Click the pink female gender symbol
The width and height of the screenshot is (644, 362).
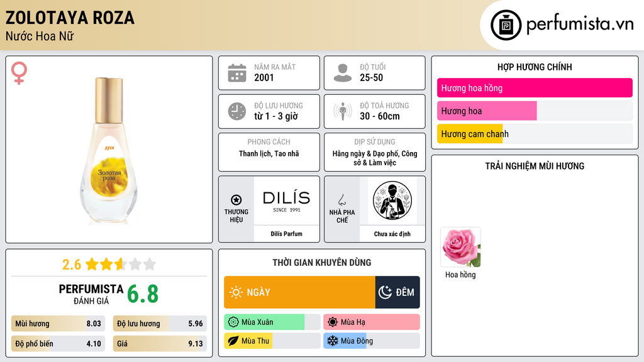(x=19, y=73)
